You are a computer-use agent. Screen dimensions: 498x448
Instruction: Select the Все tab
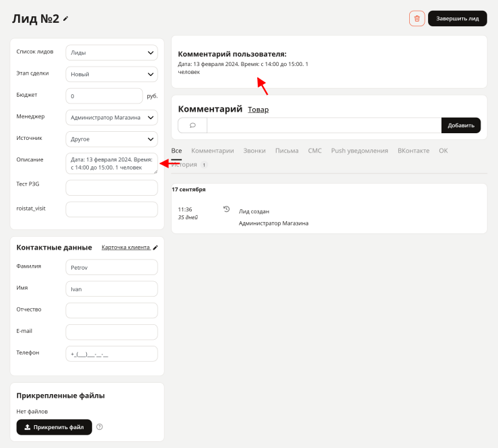click(176, 151)
